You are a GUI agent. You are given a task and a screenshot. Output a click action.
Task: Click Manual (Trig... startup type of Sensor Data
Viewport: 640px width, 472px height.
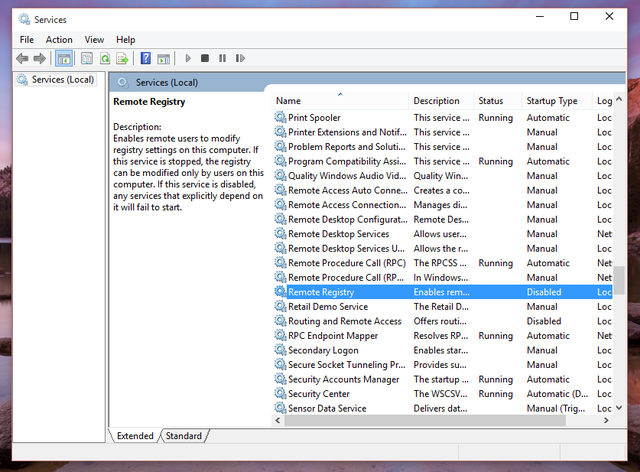556,408
